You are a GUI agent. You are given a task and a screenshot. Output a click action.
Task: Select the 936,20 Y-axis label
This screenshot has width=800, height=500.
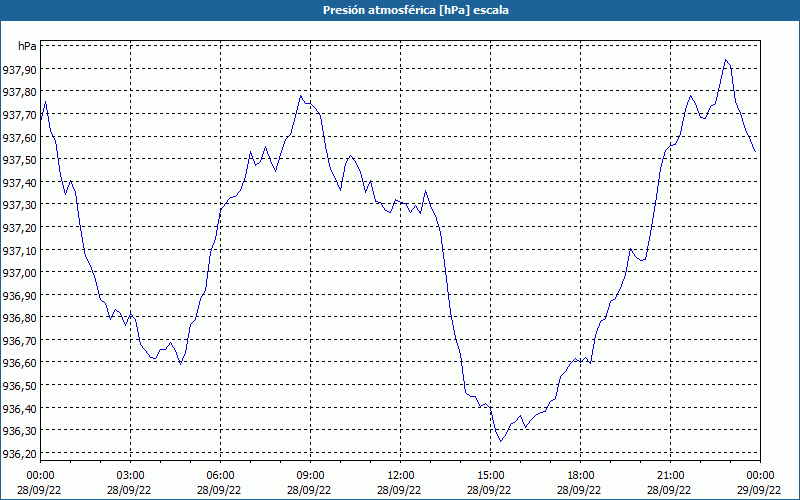(20, 454)
